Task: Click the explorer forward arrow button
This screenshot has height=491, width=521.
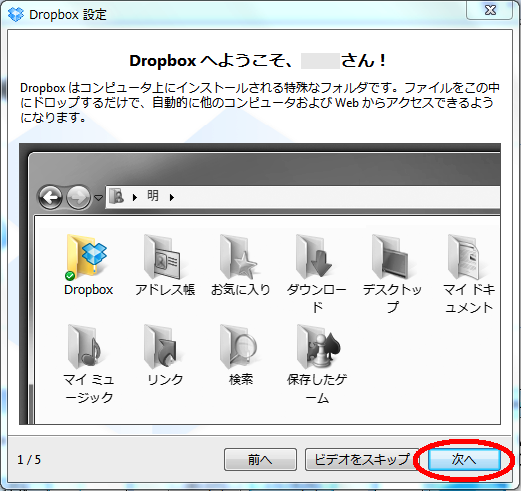Action: (x=79, y=198)
